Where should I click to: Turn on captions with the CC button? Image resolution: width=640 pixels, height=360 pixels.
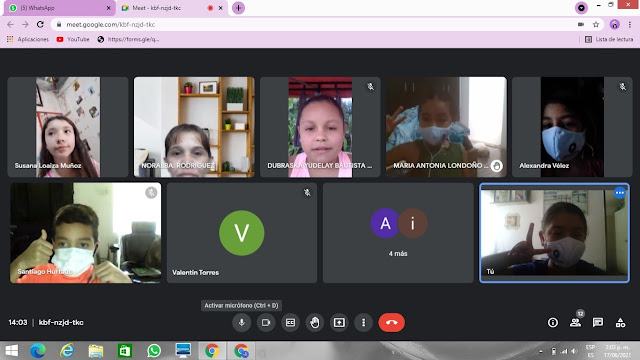290,322
